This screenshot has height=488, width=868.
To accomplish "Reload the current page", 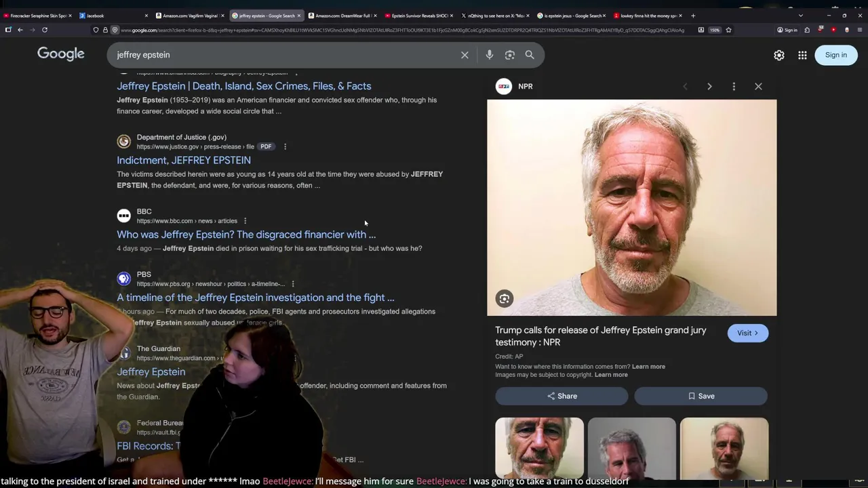I will coord(45,30).
